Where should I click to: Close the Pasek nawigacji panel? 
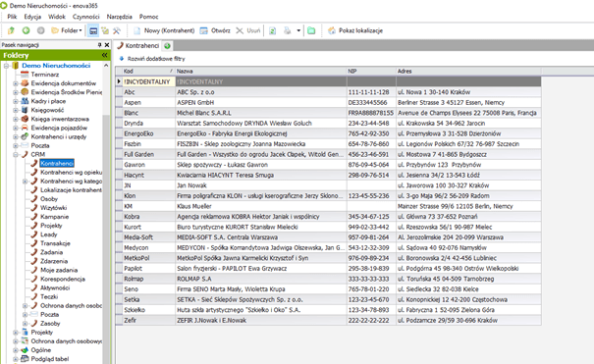point(107,45)
